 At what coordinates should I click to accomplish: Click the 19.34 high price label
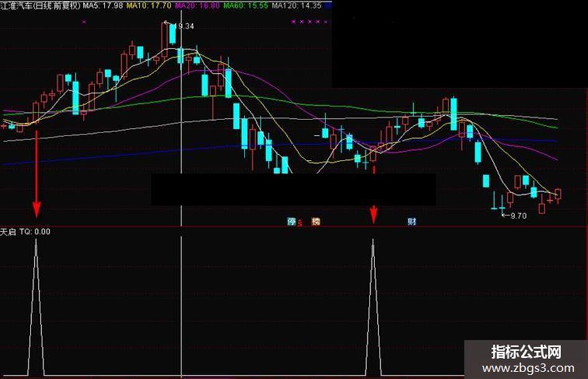click(184, 26)
